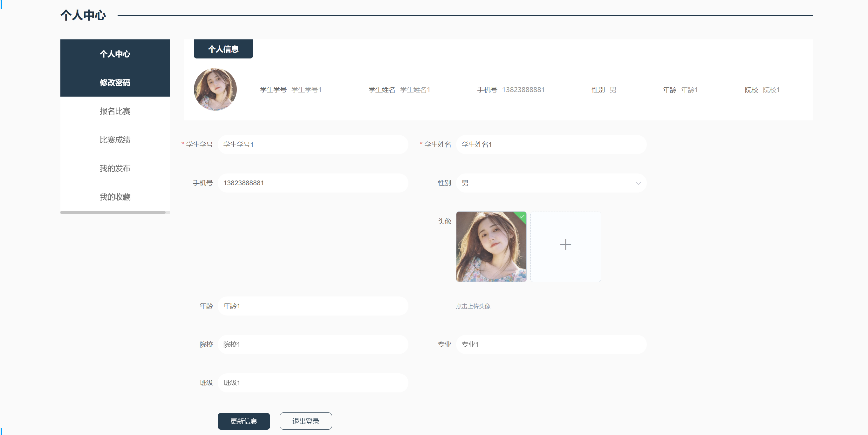Open 我的收藏 sidebar item

point(115,197)
